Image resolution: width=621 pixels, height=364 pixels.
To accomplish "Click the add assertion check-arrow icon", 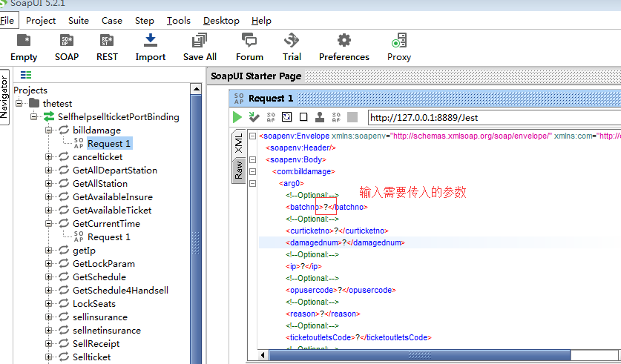I will tap(254, 117).
